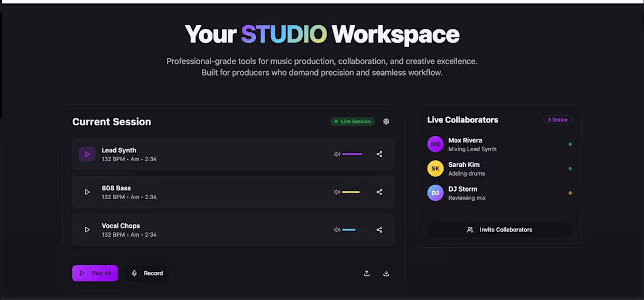Click the upload session icon
The height and width of the screenshot is (300, 644).
[x=366, y=273]
